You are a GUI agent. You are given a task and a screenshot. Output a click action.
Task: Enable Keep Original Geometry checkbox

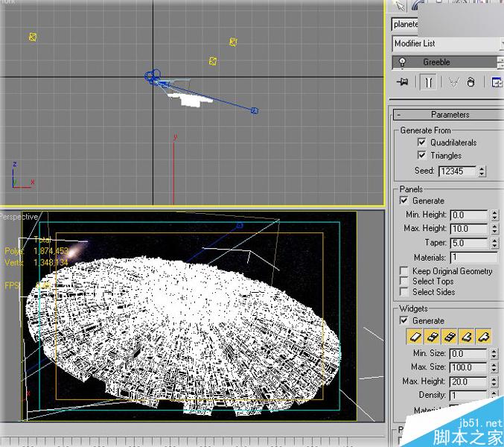pyautogui.click(x=404, y=271)
